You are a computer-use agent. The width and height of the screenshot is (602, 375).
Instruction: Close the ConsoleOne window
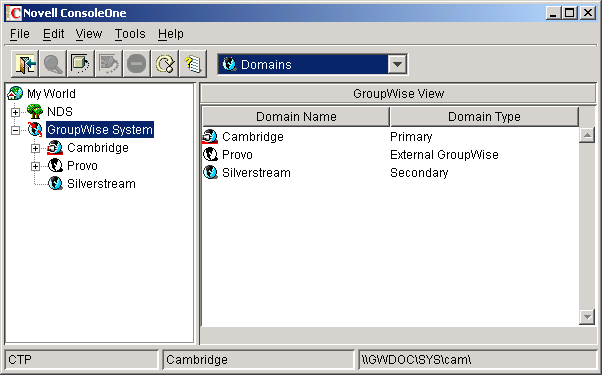[587, 13]
